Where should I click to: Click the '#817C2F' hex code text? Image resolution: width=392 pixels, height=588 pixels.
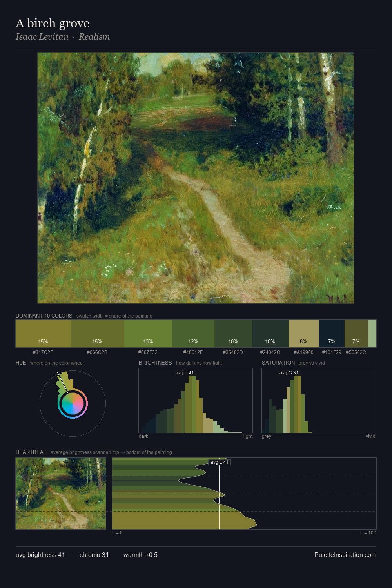click(43, 352)
